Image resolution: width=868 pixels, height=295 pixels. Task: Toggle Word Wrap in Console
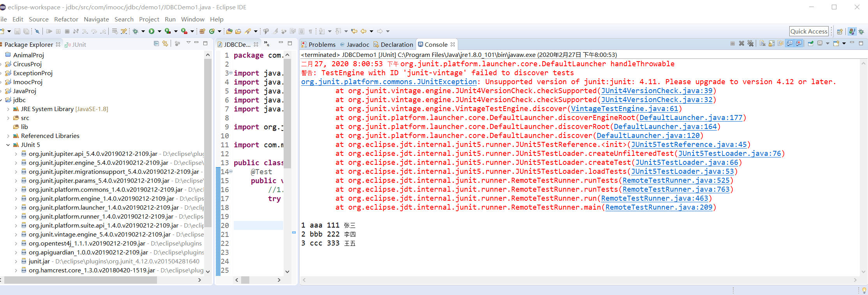pos(780,43)
